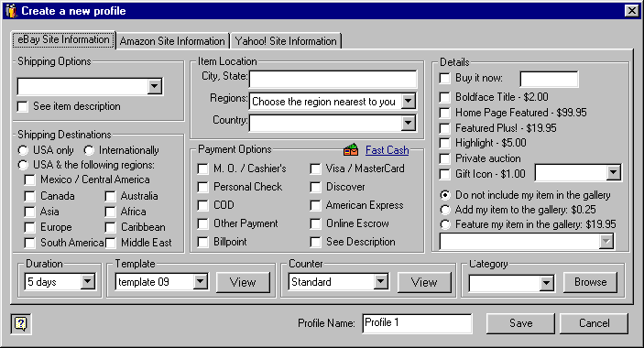This screenshot has width=644, height=348.
Task: Expand the Country dropdown
Action: point(409,123)
